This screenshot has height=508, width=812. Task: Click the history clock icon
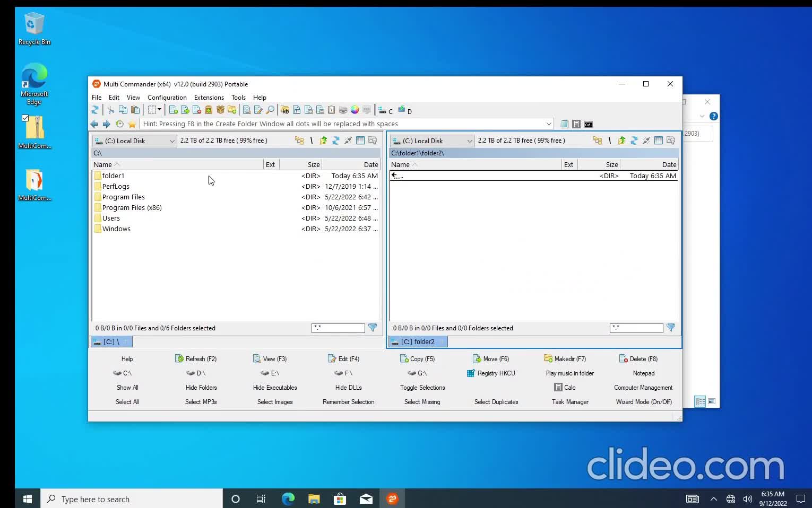click(119, 124)
